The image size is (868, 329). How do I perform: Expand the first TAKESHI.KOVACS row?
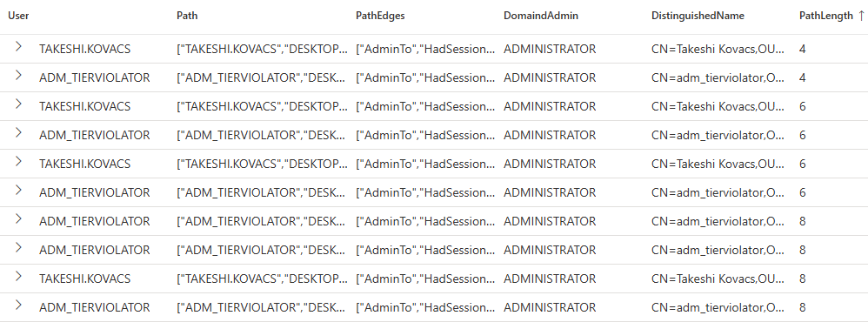(x=18, y=46)
